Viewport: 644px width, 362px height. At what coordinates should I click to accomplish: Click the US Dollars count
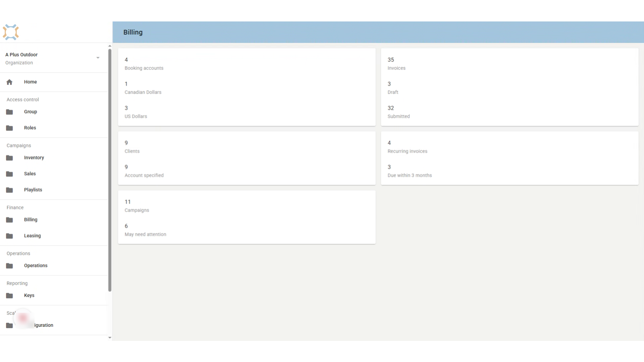click(x=136, y=112)
